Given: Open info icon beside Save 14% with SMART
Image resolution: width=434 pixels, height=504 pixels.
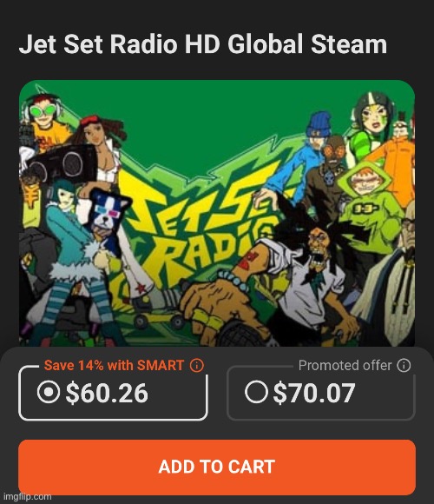Looking at the screenshot, I should click(196, 366).
